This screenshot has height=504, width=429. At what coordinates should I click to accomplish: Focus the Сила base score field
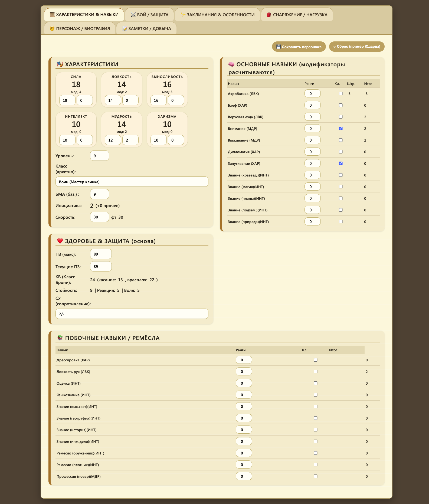67,100
